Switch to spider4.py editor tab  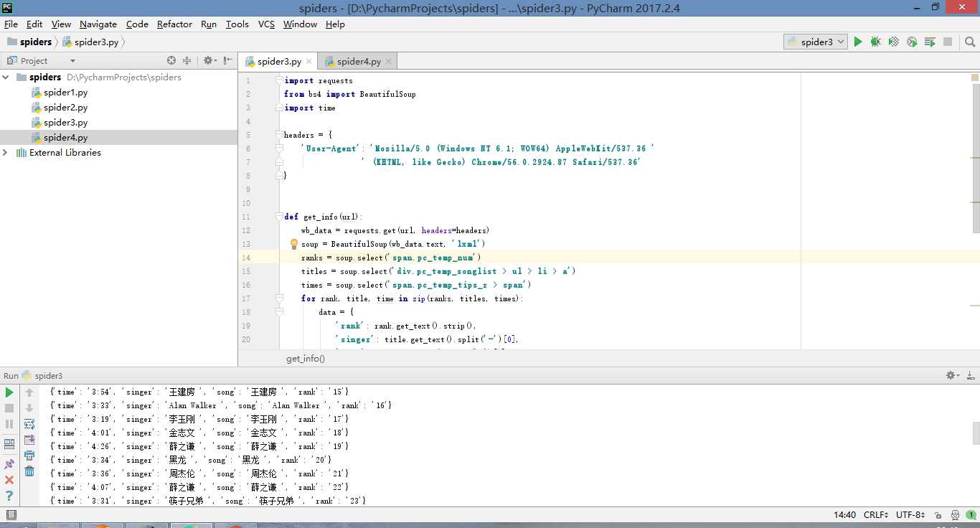[359, 62]
